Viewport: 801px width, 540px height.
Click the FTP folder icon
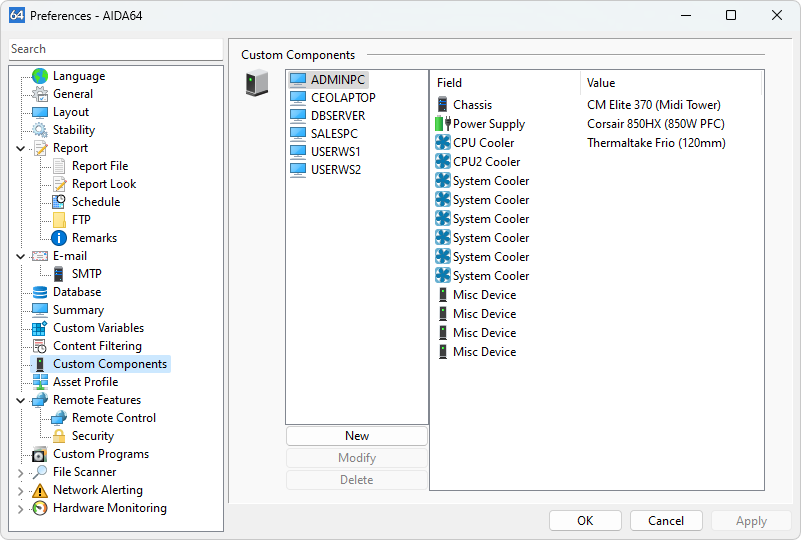(x=59, y=220)
